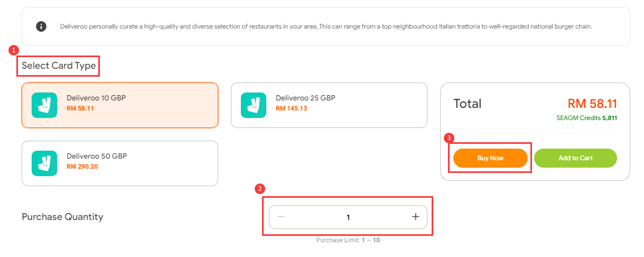Click the red numbered marker 2
This screenshot has height=257, width=644.
259,188
